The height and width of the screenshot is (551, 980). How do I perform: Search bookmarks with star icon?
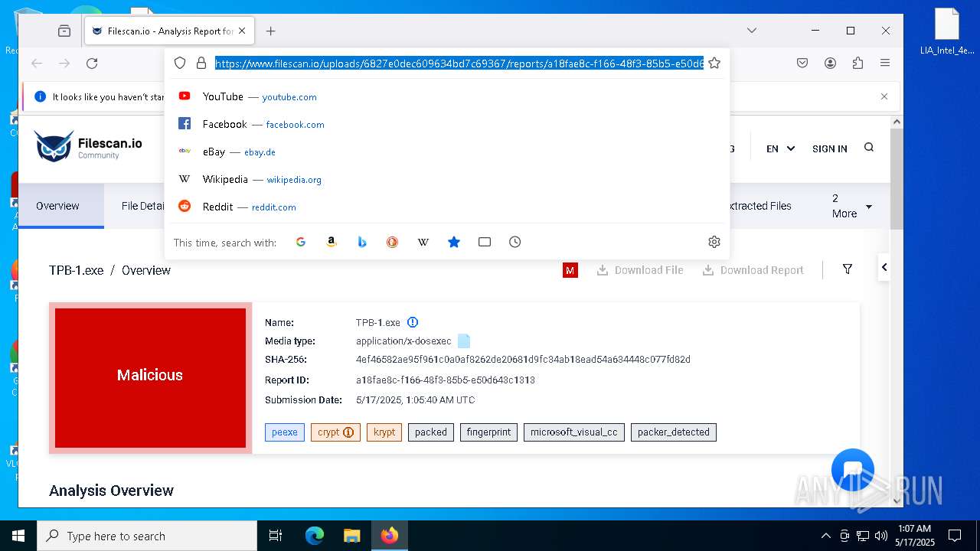(x=454, y=242)
